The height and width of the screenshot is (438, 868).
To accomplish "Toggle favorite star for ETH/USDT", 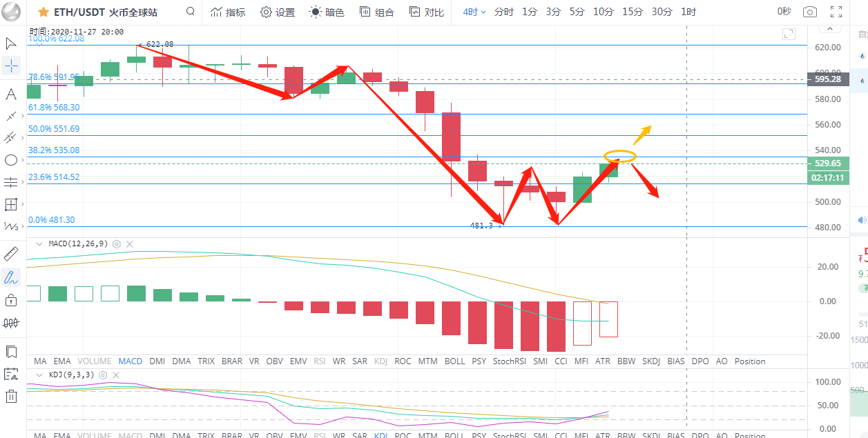I will (43, 12).
